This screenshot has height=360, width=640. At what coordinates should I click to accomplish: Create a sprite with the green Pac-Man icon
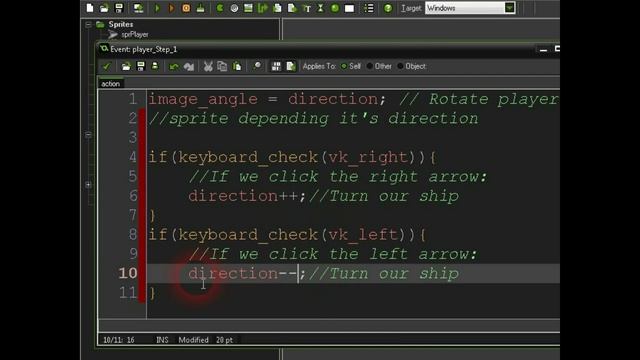pyautogui.click(x=220, y=8)
